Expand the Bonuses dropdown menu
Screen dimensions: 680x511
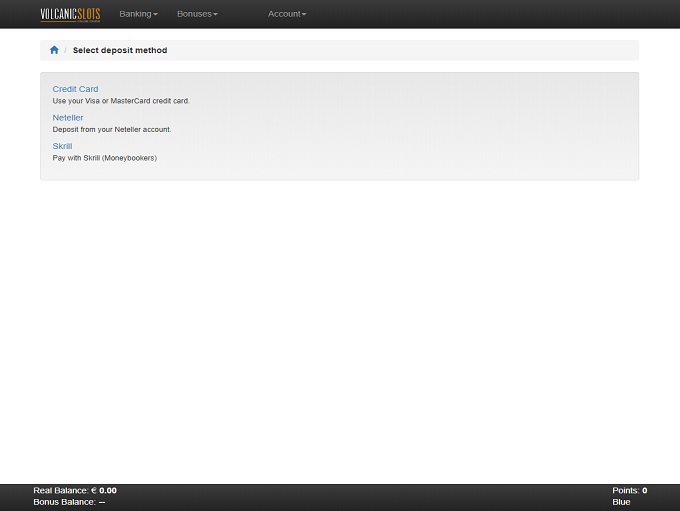click(x=197, y=14)
